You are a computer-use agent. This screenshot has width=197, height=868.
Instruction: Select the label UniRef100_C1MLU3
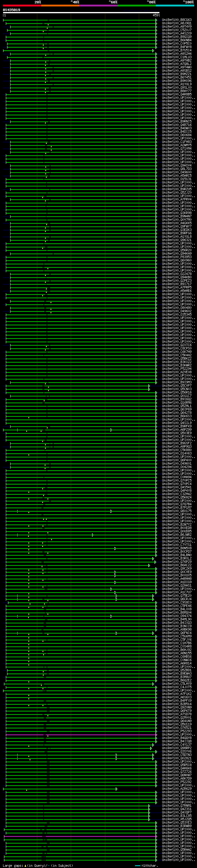(177, 57)
